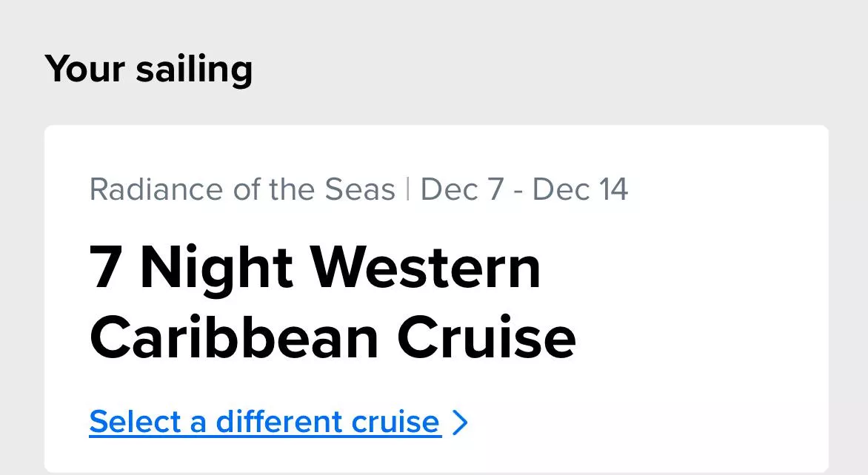Open the Select a different cruise link

tap(265, 422)
